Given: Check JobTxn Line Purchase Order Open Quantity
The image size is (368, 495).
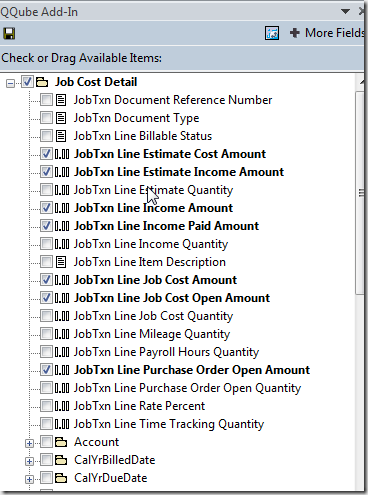Looking at the screenshot, I should click(x=46, y=387).
